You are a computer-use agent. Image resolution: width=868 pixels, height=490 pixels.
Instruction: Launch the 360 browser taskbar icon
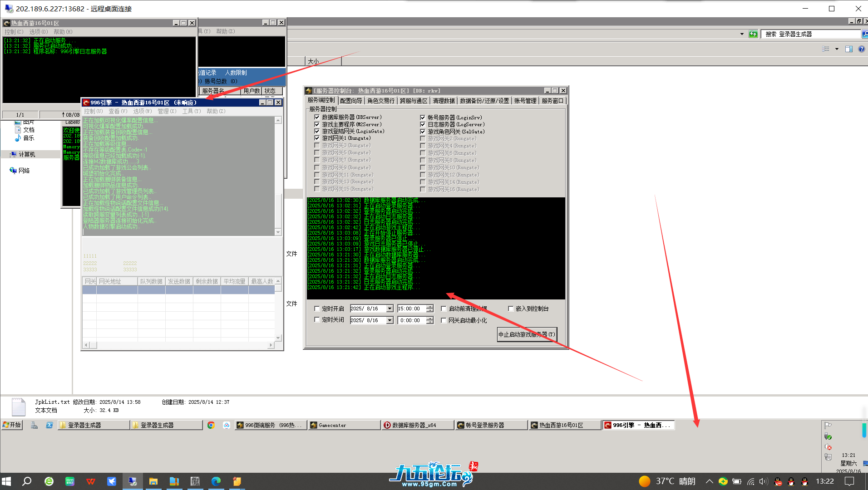49,481
